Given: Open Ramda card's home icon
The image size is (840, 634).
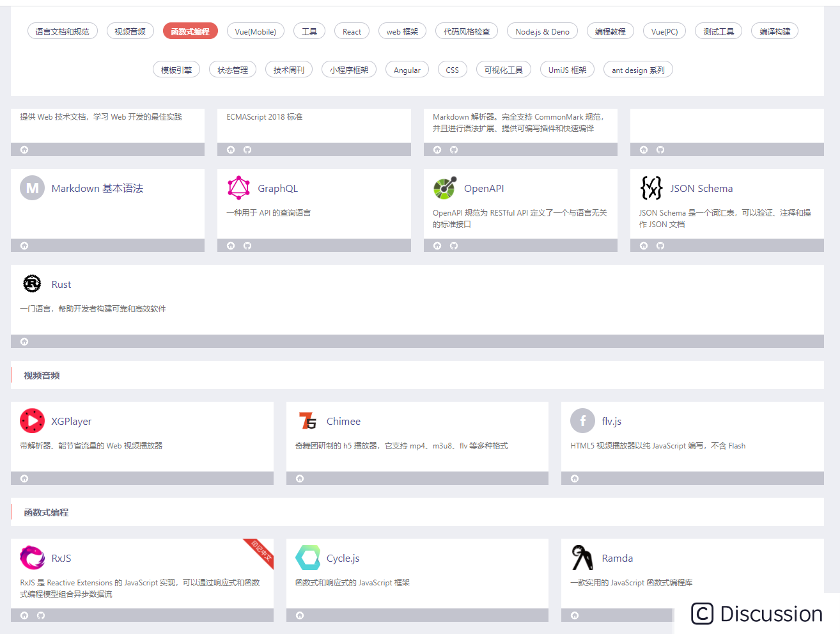Looking at the screenshot, I should click(575, 615).
